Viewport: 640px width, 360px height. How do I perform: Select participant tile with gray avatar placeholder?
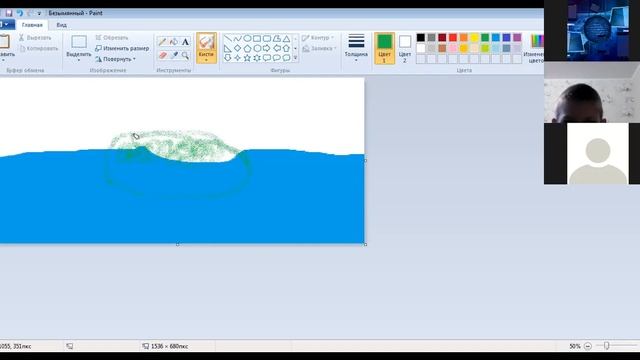[598, 153]
